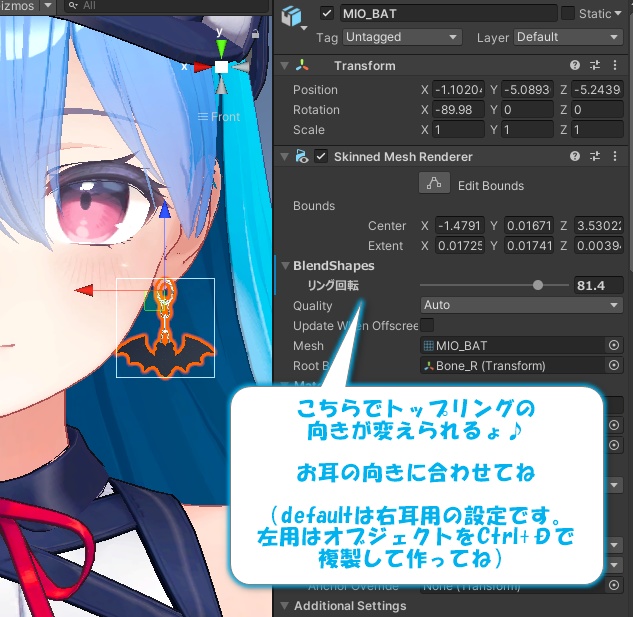This screenshot has height=617, width=633.
Task: Open Skinned Mesh Renderer three-dot menu
Action: pyautogui.click(x=615, y=156)
